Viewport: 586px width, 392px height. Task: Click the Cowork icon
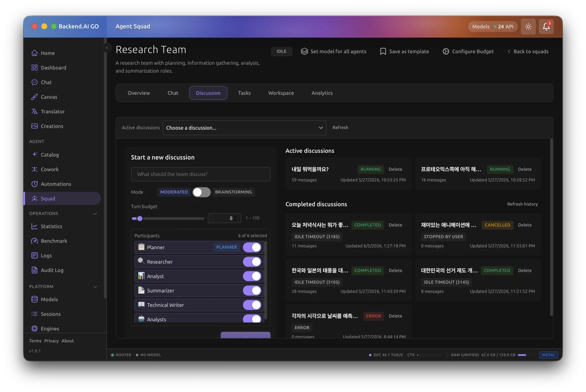click(x=34, y=169)
